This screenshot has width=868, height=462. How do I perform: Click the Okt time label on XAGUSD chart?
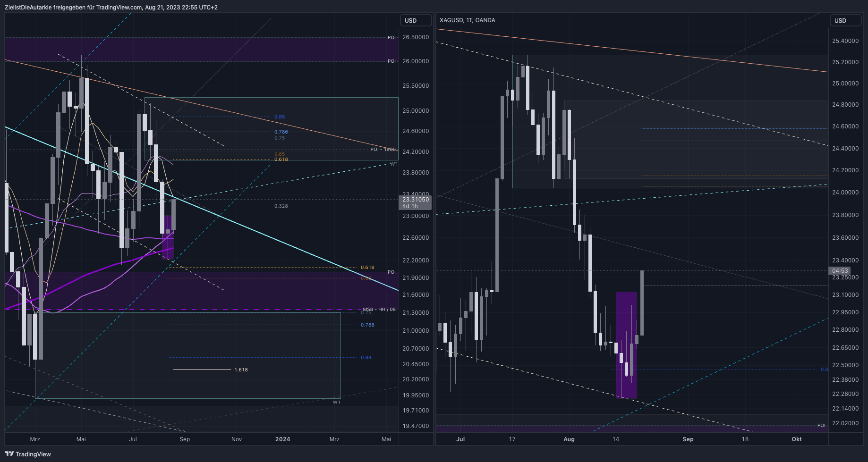(x=797, y=439)
